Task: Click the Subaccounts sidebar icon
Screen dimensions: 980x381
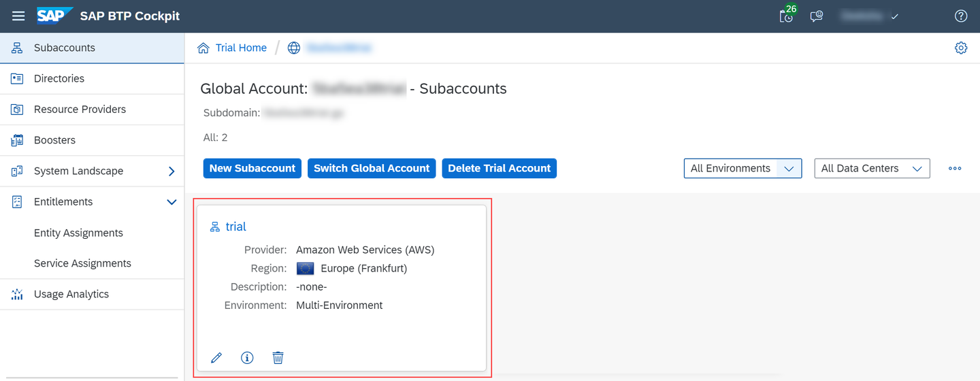Action: point(17,48)
